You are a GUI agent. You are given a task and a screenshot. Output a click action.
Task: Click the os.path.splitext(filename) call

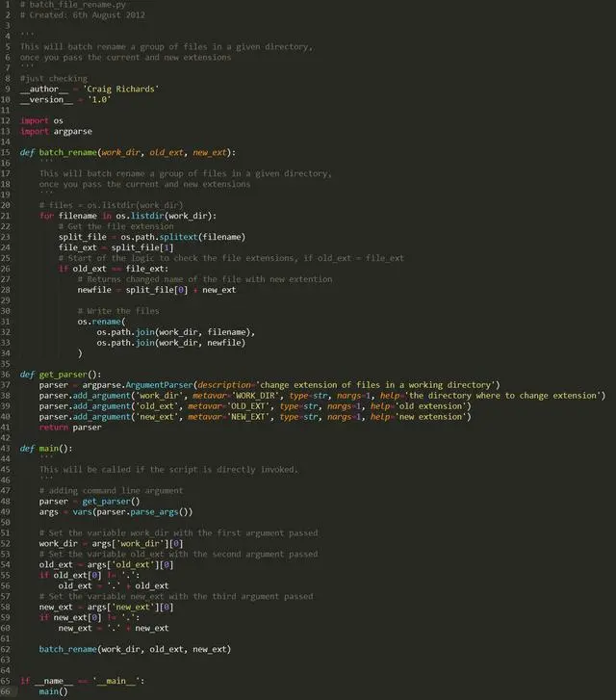[x=183, y=237]
